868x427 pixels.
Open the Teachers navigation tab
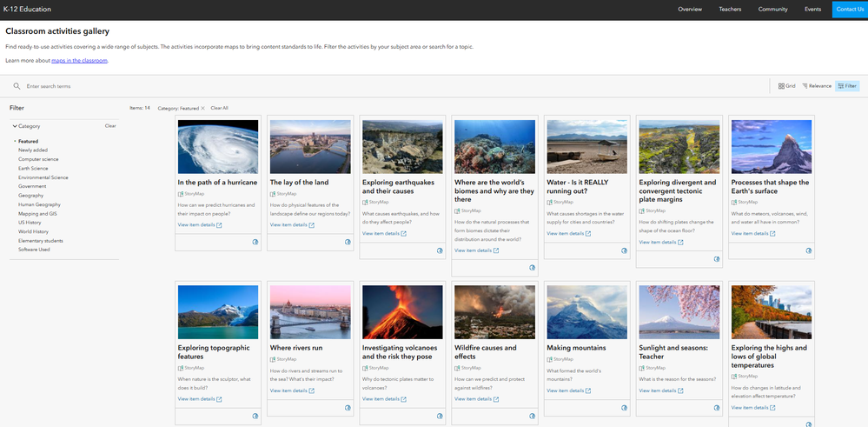point(730,9)
